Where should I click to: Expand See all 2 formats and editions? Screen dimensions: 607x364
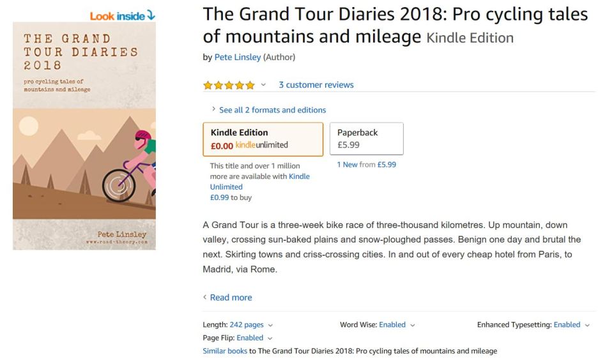(272, 110)
